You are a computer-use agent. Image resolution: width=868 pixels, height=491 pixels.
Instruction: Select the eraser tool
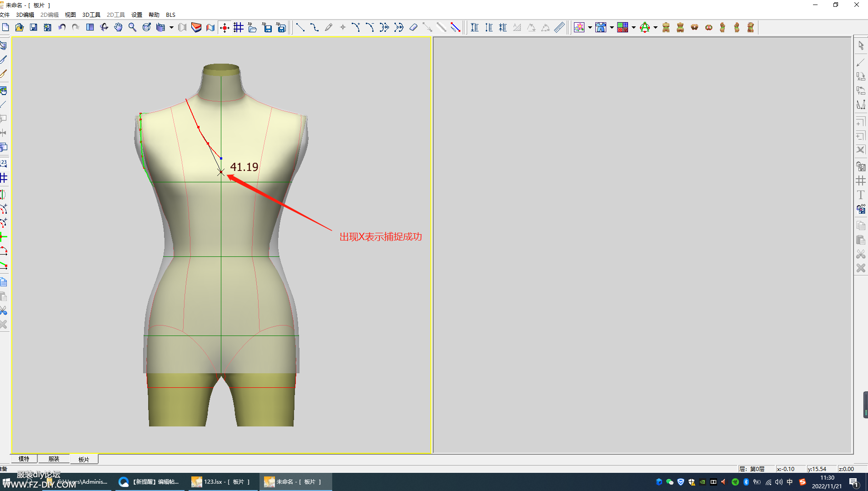tap(413, 28)
